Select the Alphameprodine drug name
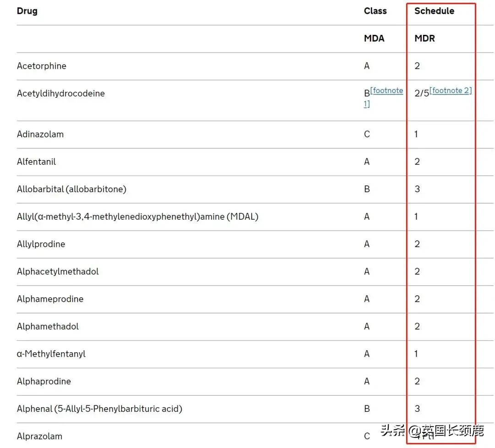495x448 pixels. [x=50, y=299]
